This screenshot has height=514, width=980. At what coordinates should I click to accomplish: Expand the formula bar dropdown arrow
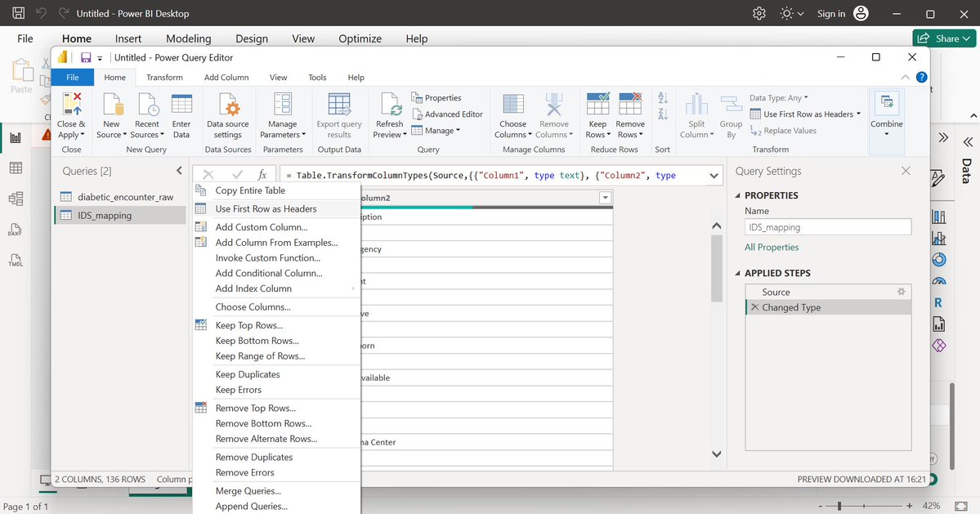click(714, 176)
